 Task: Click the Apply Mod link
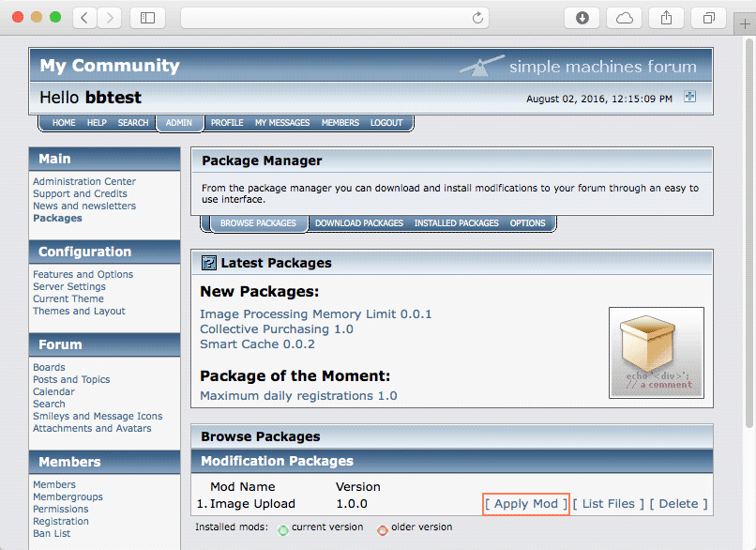tap(526, 504)
